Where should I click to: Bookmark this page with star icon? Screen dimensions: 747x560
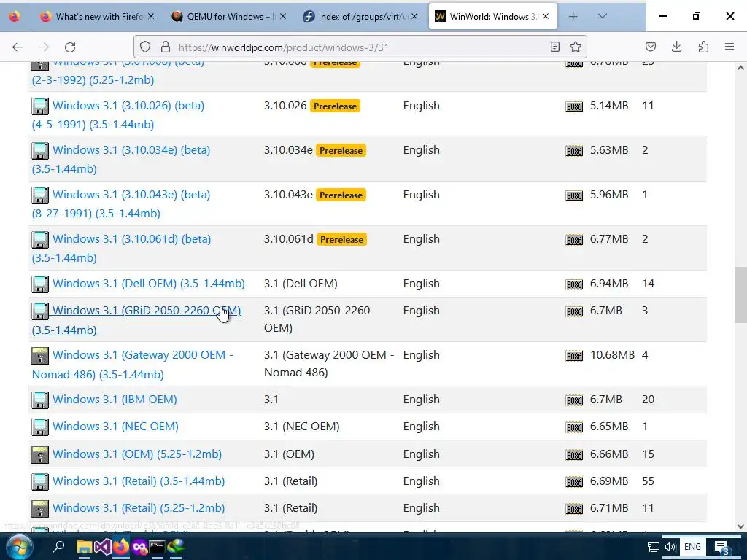click(x=576, y=47)
